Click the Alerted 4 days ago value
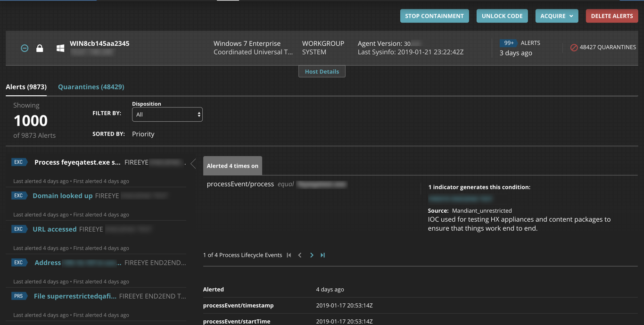This screenshot has height=325, width=644. [330, 290]
